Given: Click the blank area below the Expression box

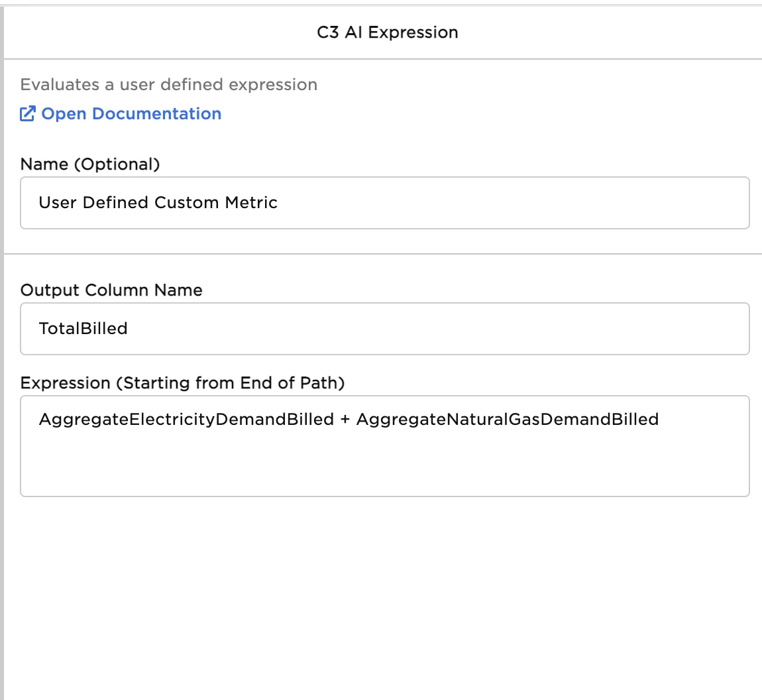Looking at the screenshot, I should [x=384, y=597].
